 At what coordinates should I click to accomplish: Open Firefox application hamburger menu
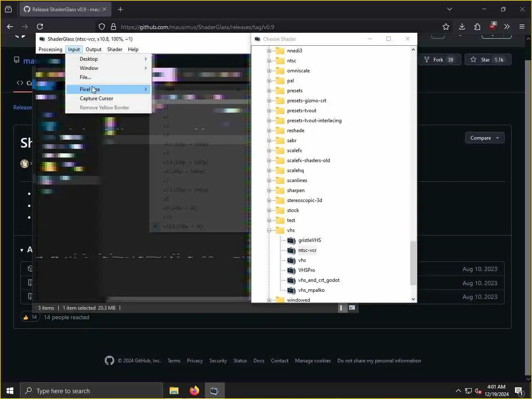tap(522, 27)
